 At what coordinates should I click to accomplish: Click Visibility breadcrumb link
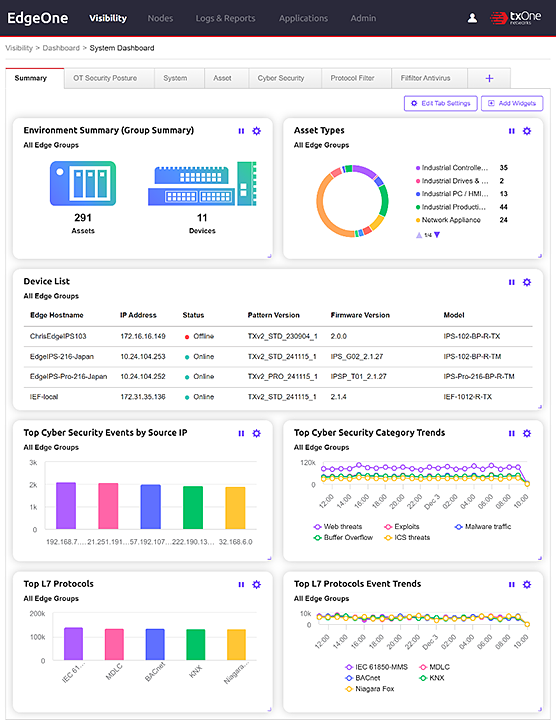(19, 48)
